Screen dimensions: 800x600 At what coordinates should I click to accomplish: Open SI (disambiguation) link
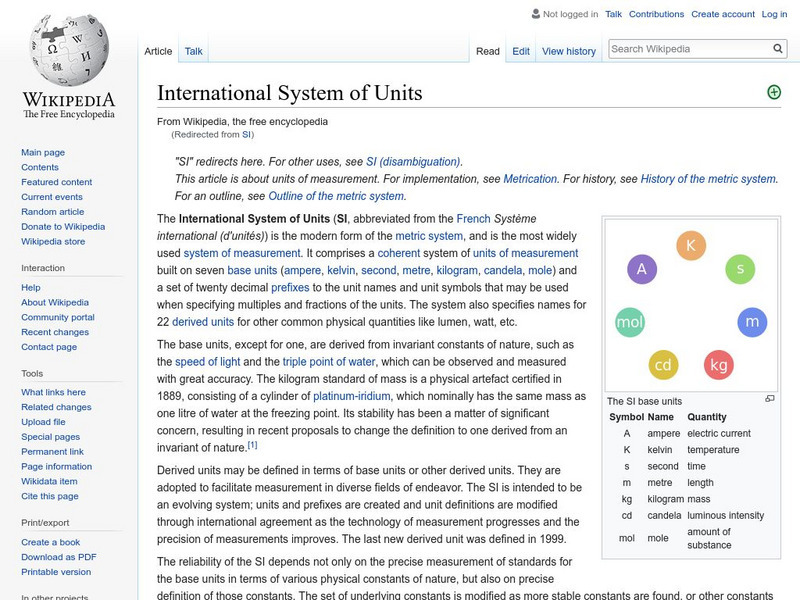pos(413,162)
